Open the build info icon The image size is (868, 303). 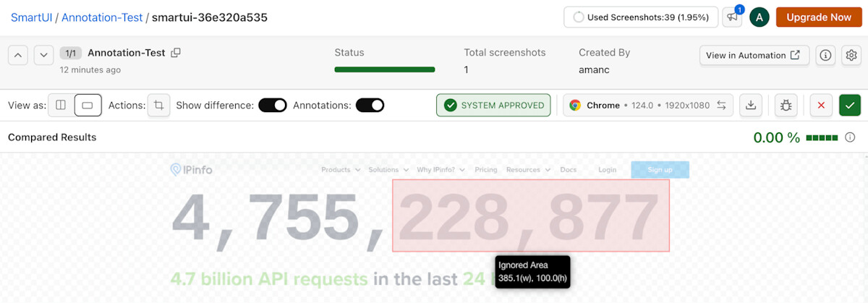tap(826, 55)
